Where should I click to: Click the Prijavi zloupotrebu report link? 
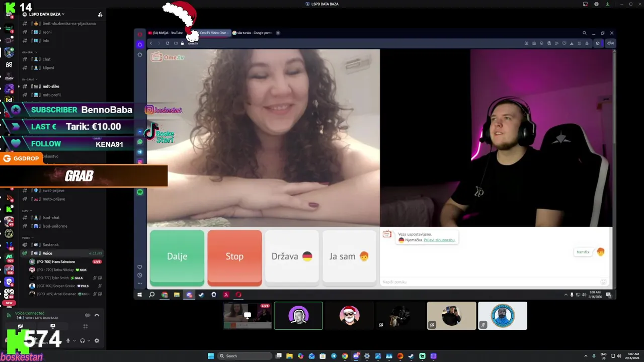[439, 240]
